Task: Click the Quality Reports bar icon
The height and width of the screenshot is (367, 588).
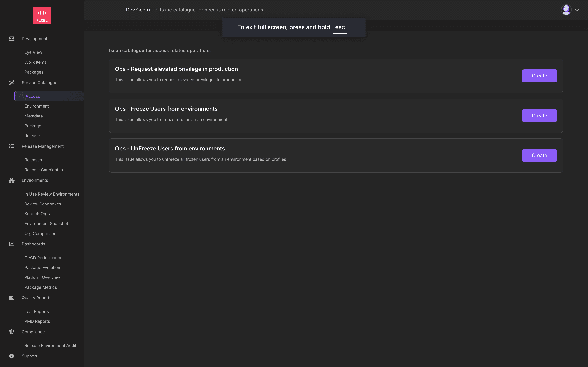Action: 11,298
